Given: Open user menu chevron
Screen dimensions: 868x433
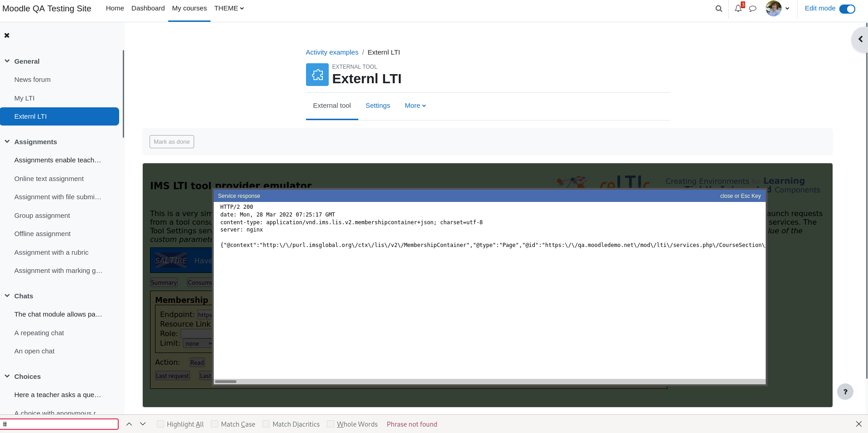Looking at the screenshot, I should (x=787, y=9).
